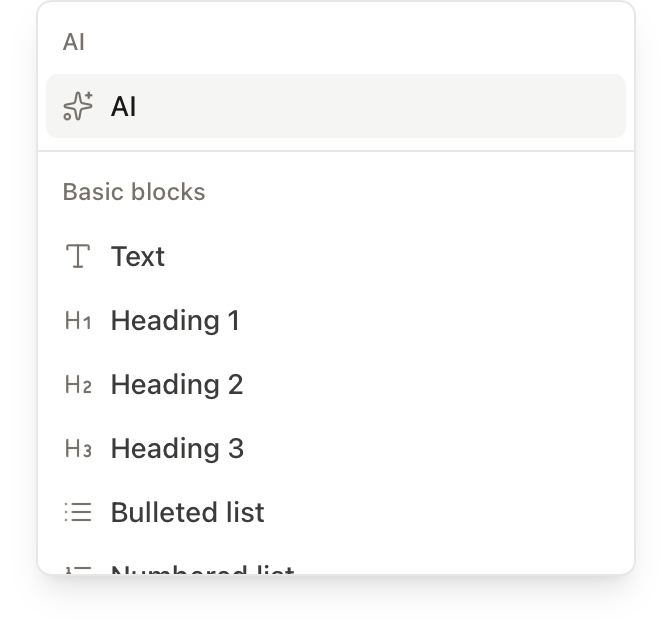Select the H1 heading icon

pos(78,321)
